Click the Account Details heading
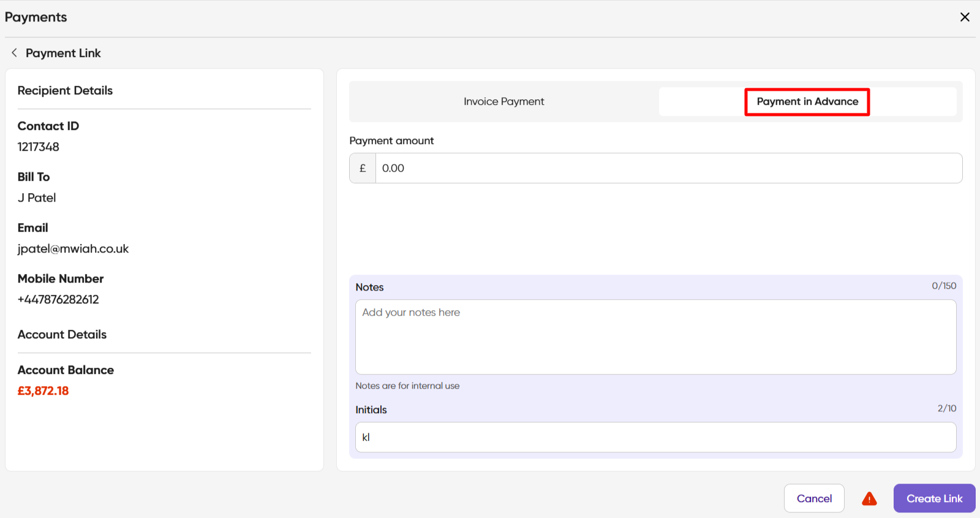 62,335
